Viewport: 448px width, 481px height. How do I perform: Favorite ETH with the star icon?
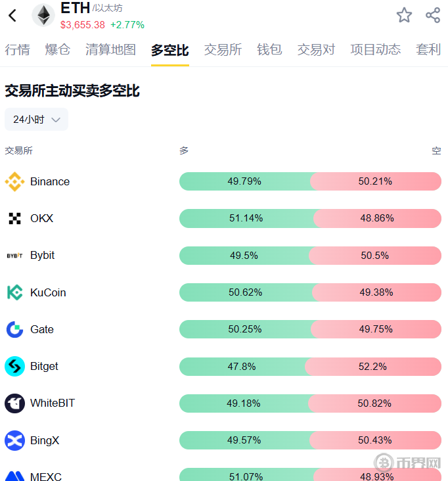(404, 15)
